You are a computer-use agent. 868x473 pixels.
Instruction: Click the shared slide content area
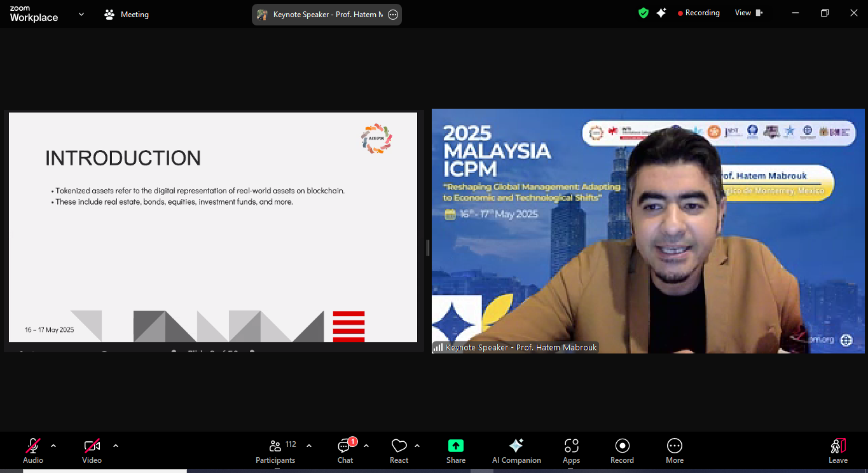(x=213, y=228)
